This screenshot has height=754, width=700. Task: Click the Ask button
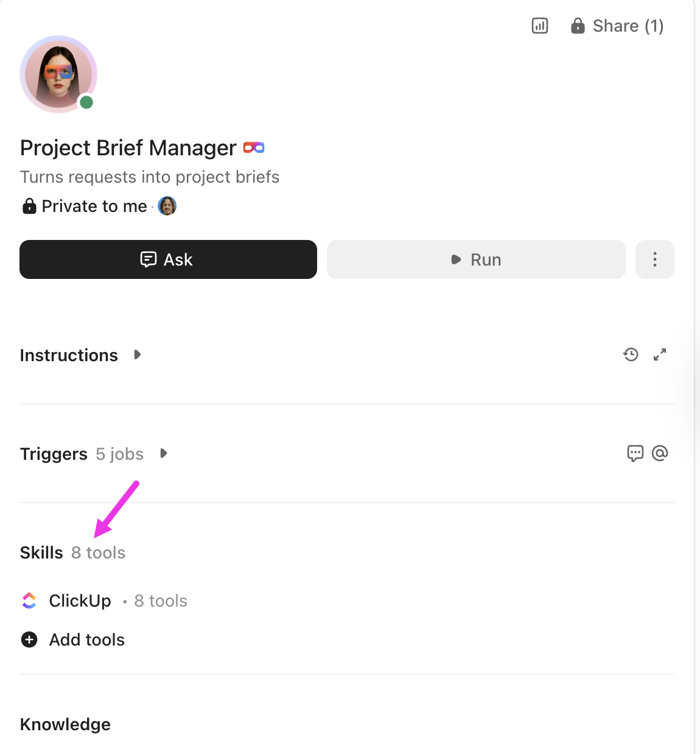(x=168, y=259)
